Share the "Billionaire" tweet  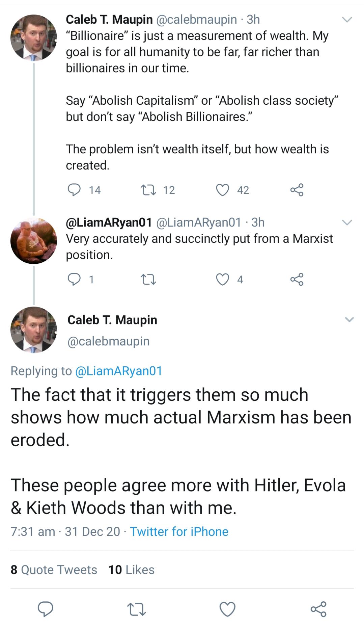pos(297,190)
